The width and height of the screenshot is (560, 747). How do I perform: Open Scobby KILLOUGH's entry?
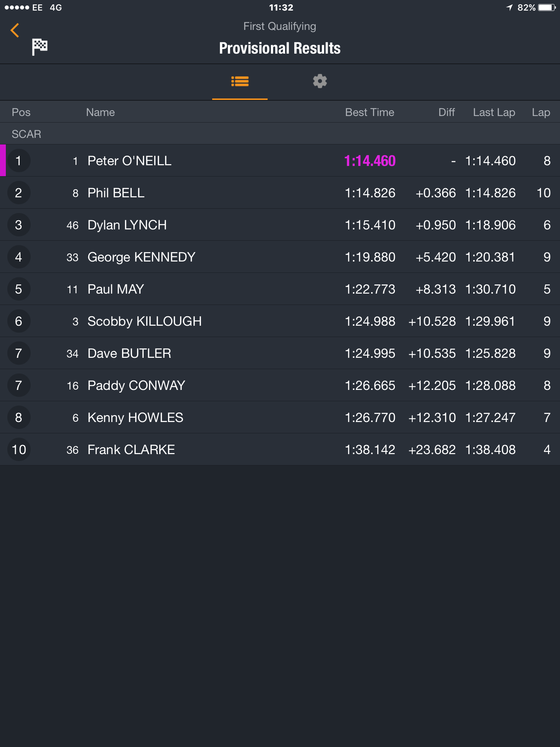(280, 321)
